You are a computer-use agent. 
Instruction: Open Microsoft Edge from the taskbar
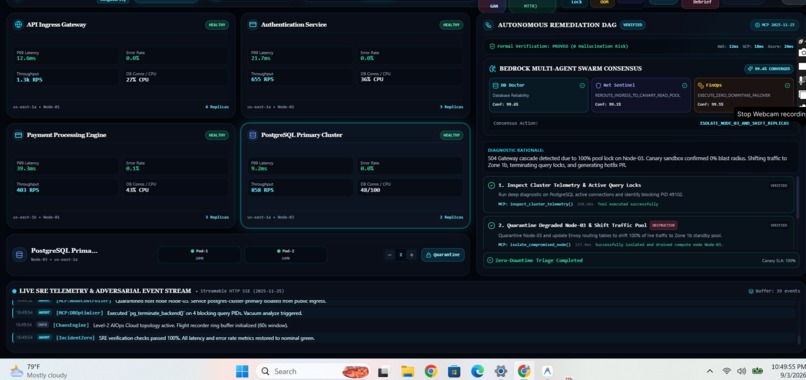478,371
